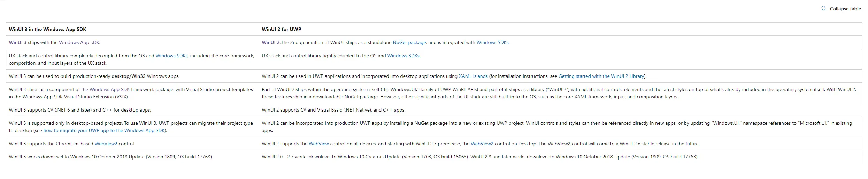Screen dimensions: 868x179
Task: Follow the WinUI 2 link
Action: [x=271, y=42]
